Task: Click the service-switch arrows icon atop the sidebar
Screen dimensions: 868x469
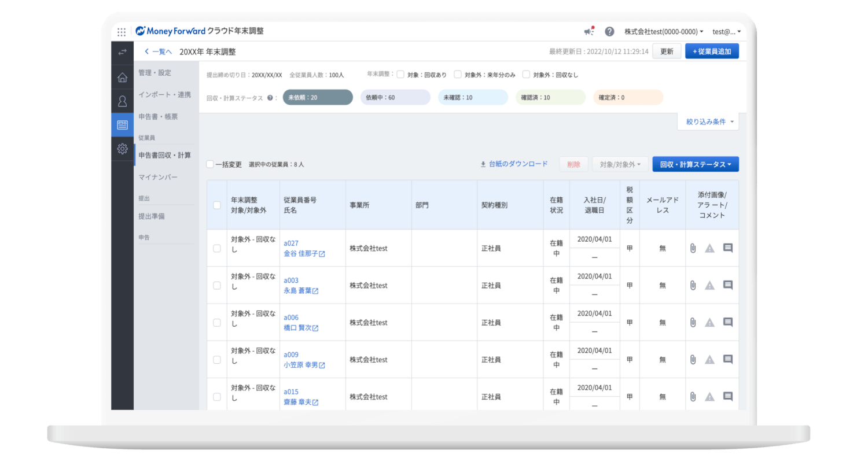Action: [x=122, y=53]
